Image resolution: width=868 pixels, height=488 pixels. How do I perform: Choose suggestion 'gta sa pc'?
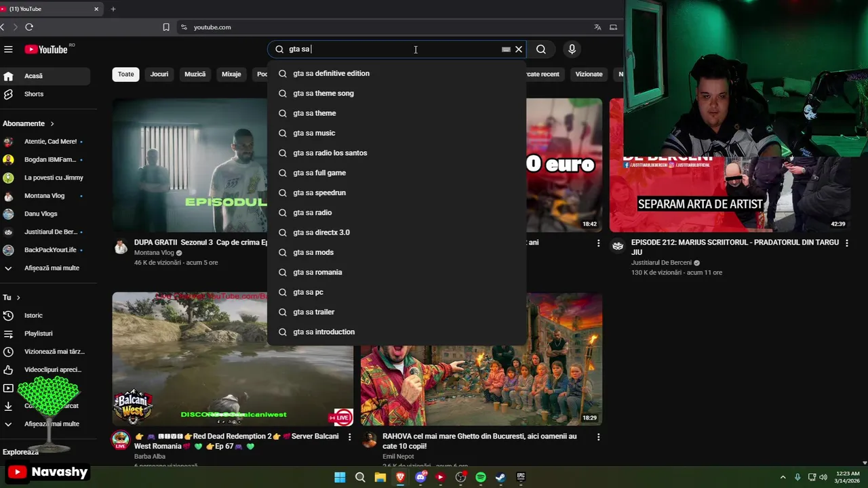pos(397,292)
